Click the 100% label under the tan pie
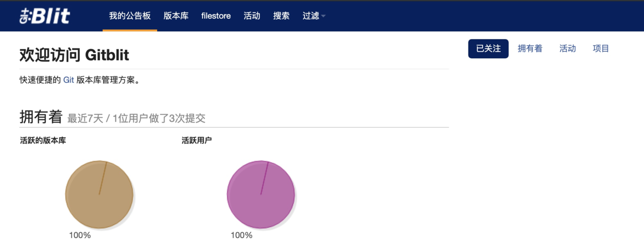 [x=80, y=235]
